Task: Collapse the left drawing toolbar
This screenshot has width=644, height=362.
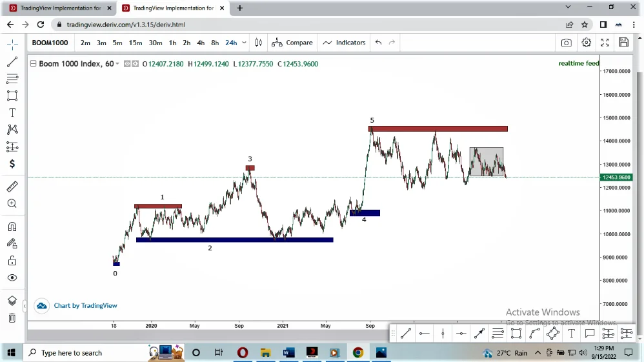Action: (x=25, y=306)
